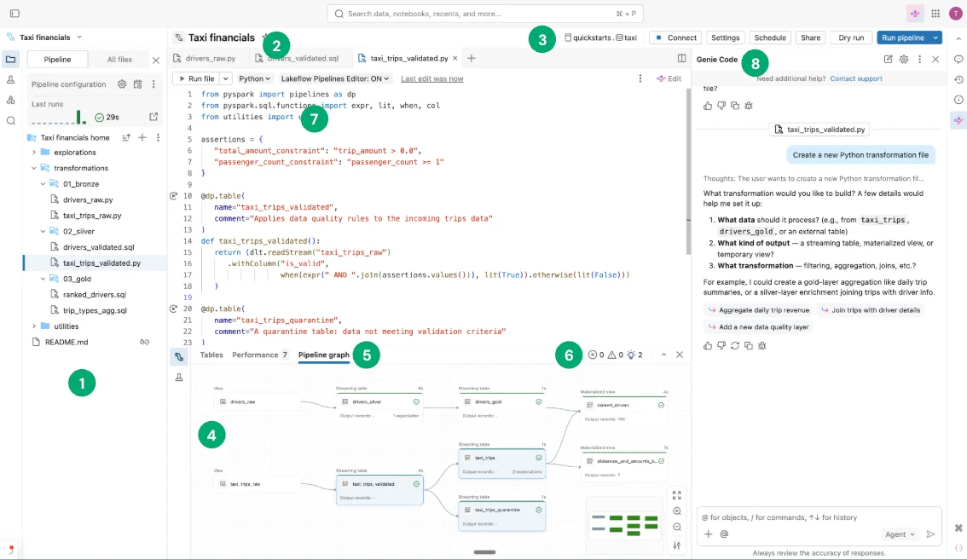Open the Genie Code kebab menu
This screenshot has width=967, height=560.
pos(919,59)
